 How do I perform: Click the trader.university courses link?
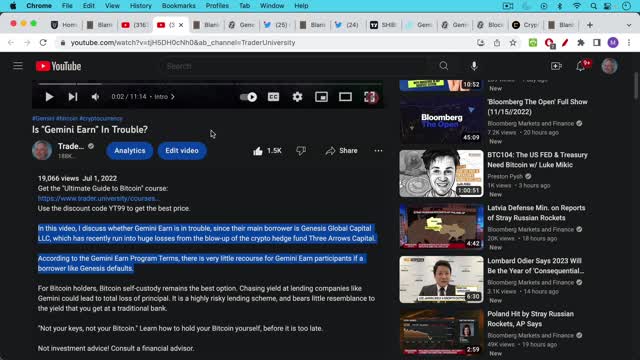click(98, 198)
